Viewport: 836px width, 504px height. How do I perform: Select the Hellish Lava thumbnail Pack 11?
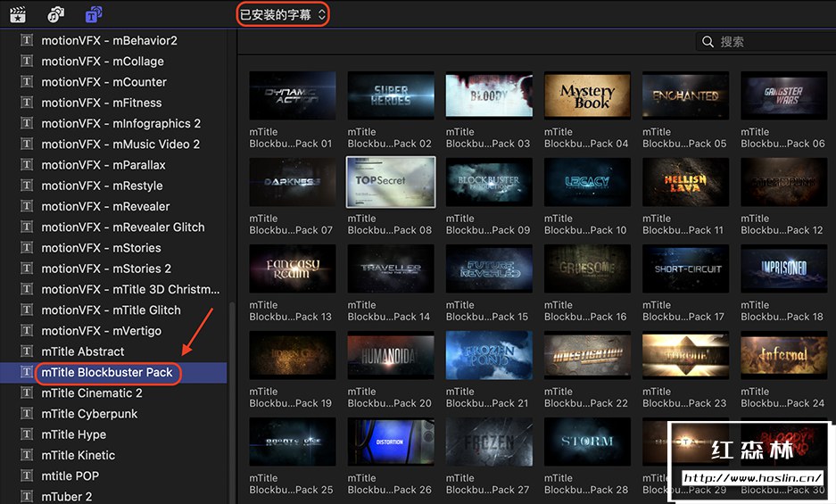click(685, 182)
